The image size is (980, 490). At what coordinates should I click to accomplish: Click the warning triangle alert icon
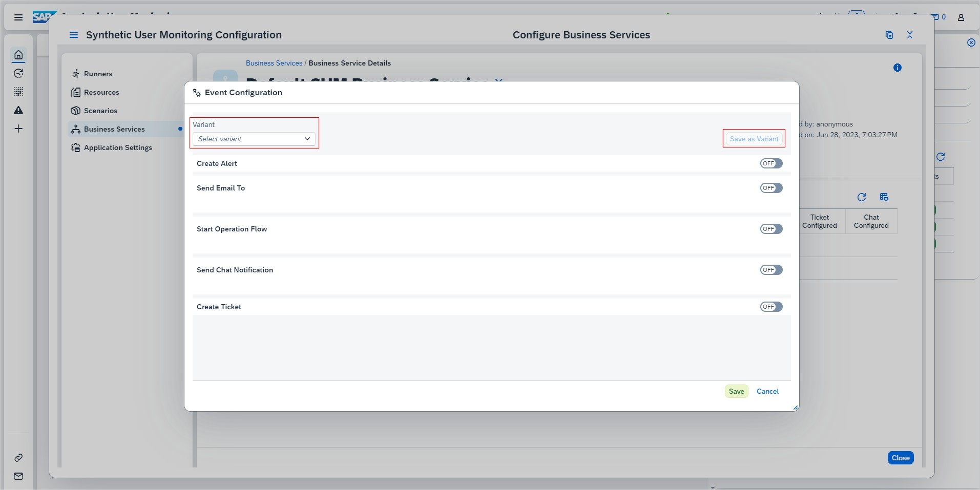click(x=18, y=110)
